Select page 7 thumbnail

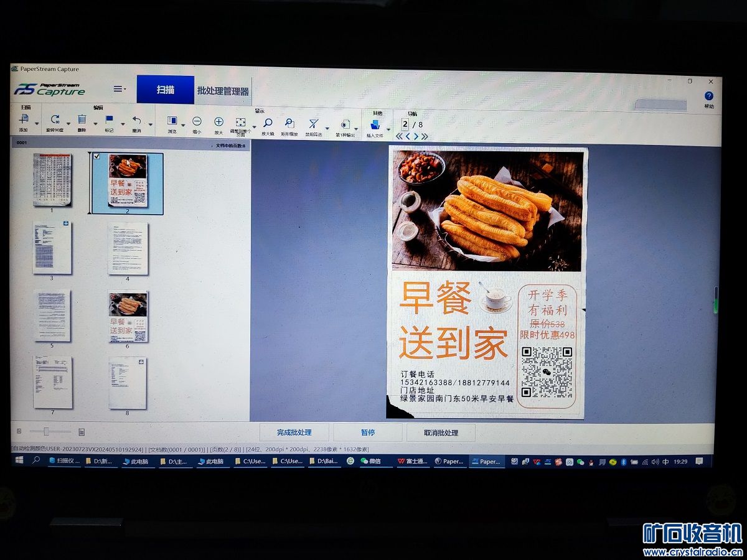pos(52,382)
